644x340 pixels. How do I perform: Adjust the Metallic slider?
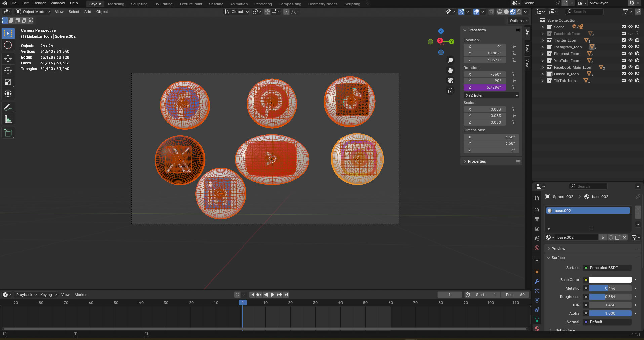610,288
